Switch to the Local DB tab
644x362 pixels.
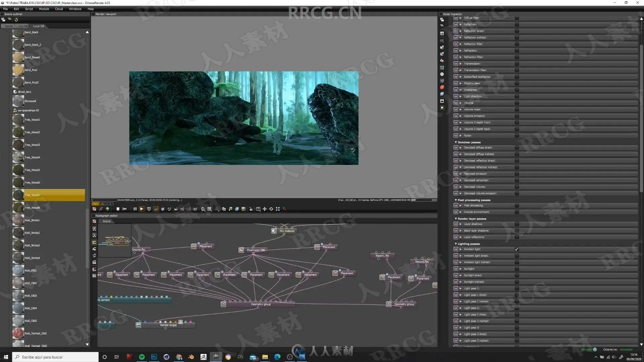[x=38, y=26]
